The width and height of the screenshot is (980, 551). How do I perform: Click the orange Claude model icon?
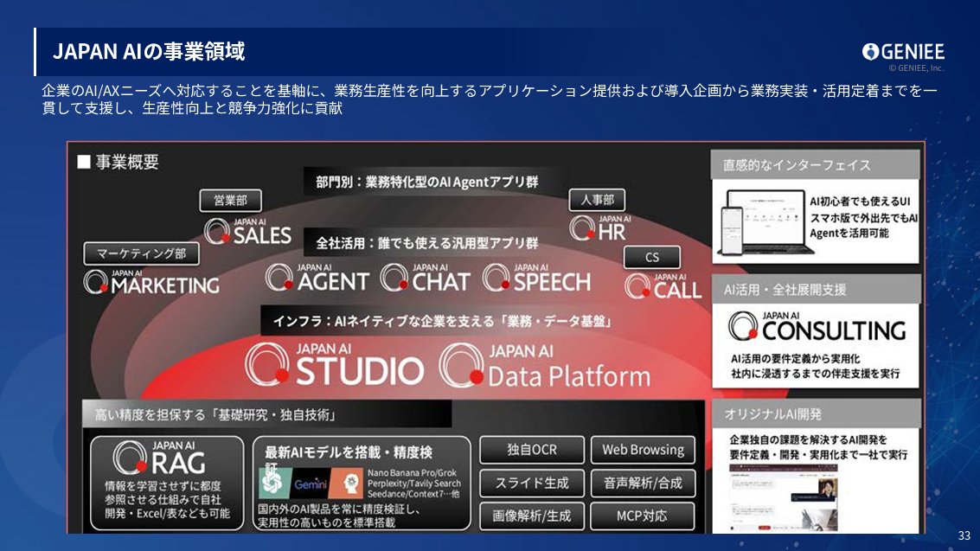pyautogui.click(x=347, y=484)
